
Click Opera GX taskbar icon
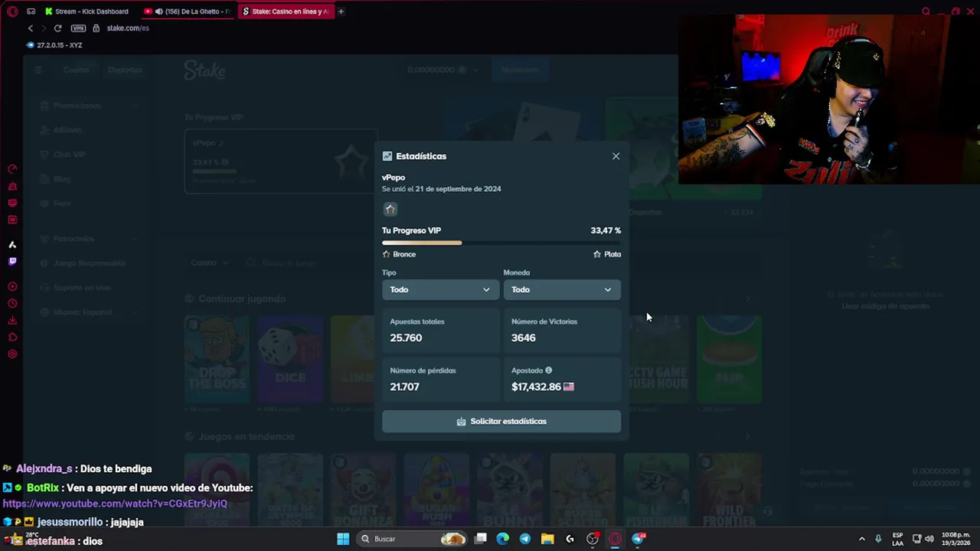point(615,539)
